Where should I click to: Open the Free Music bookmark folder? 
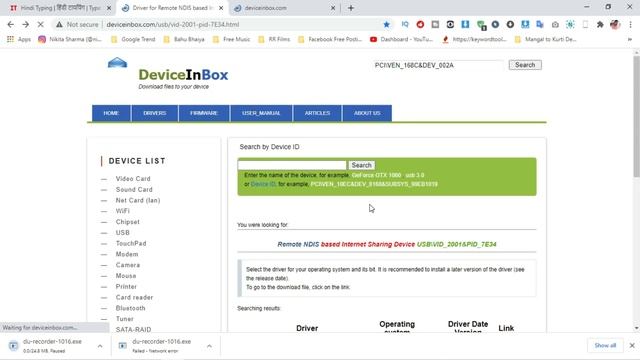coord(231,39)
